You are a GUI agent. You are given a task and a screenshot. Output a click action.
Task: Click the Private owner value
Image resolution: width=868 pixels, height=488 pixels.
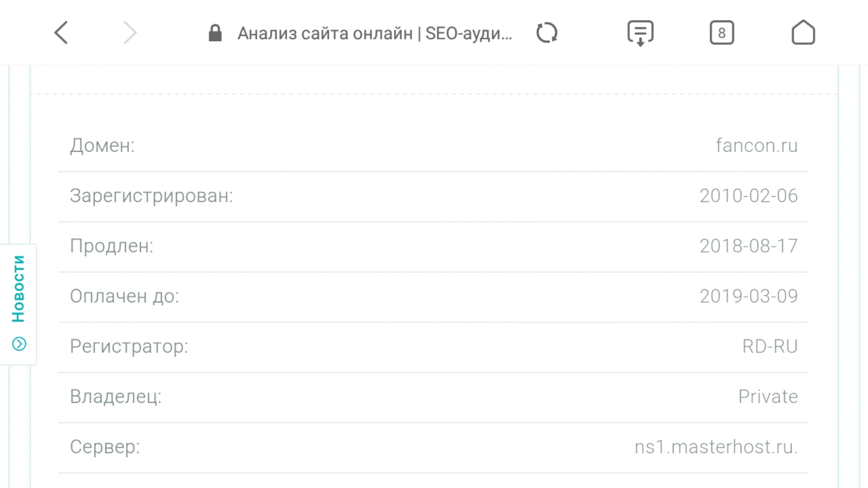click(768, 396)
